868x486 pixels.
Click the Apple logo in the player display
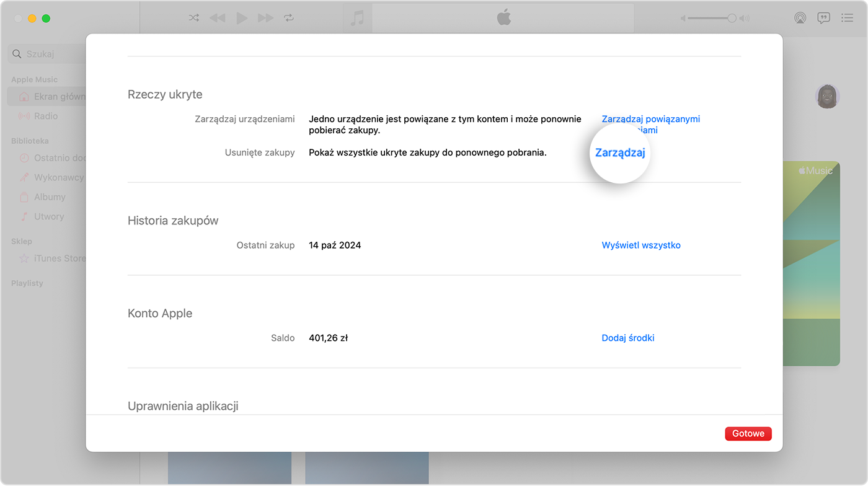coord(503,18)
